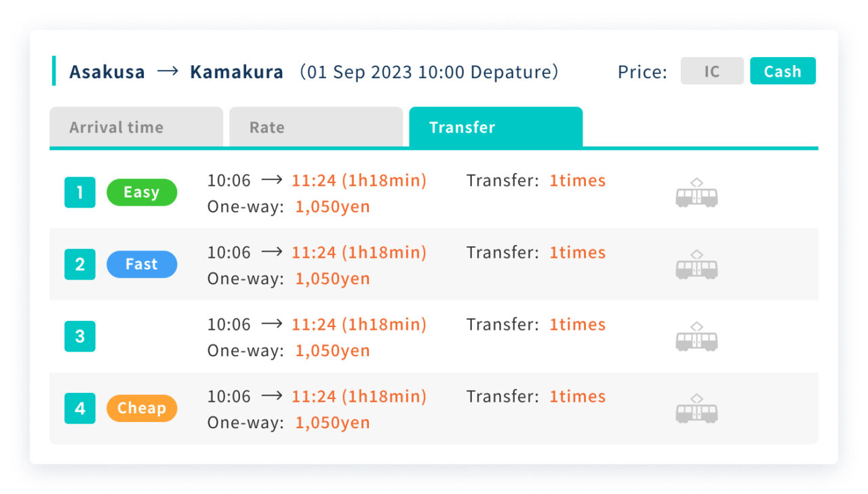The image size is (868, 494).
Task: Click the train icon on route 3
Action: (696, 337)
